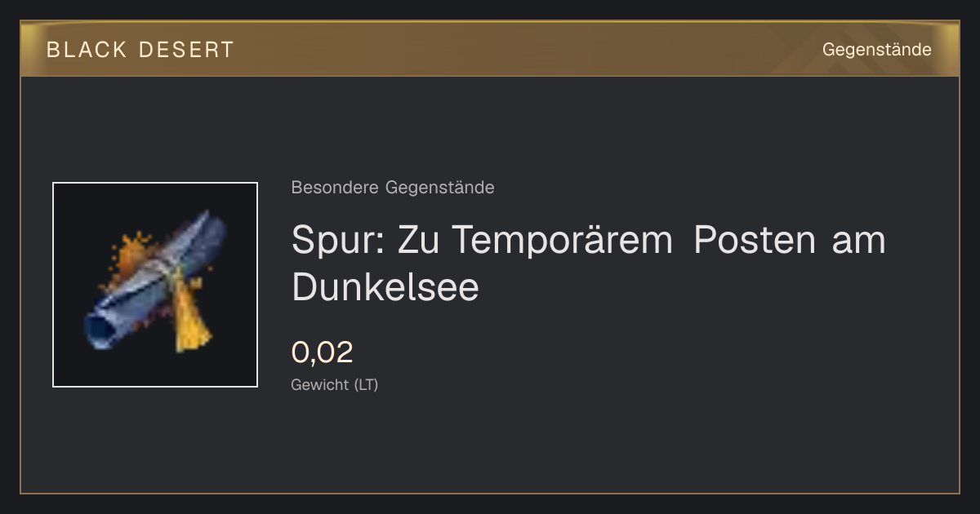The width and height of the screenshot is (980, 514).
Task: Click the Gewicht (LT) label
Action: (335, 384)
